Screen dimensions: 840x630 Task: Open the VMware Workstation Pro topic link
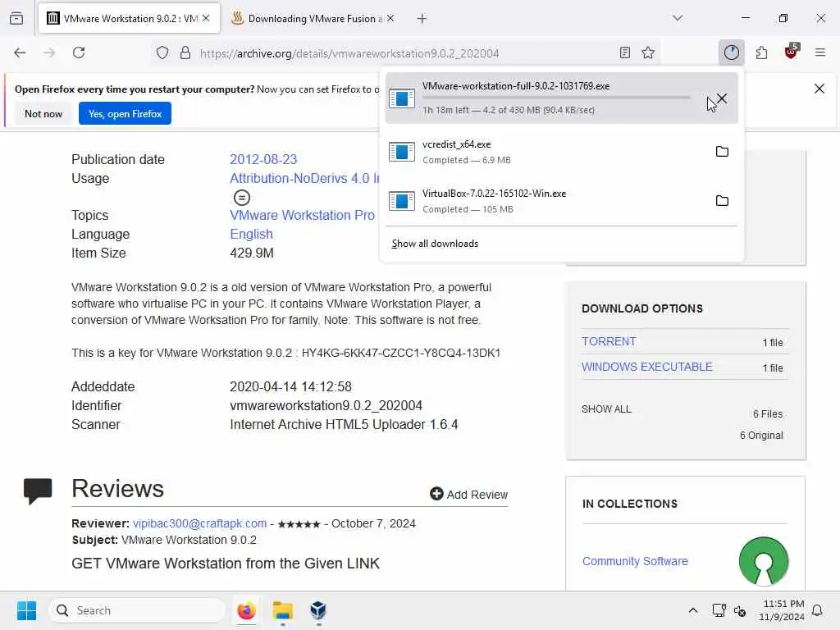tap(302, 216)
